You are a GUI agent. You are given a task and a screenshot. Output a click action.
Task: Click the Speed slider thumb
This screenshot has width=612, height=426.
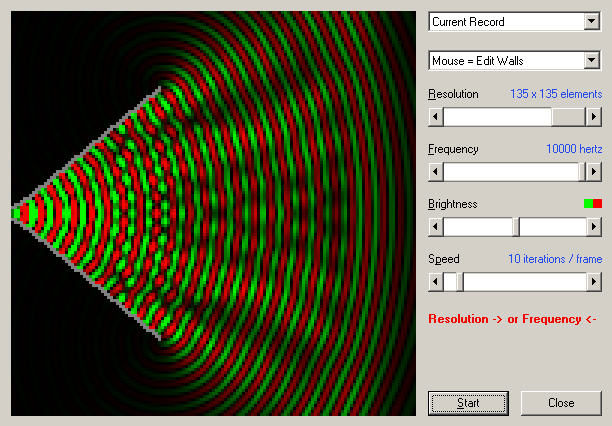[x=460, y=282]
